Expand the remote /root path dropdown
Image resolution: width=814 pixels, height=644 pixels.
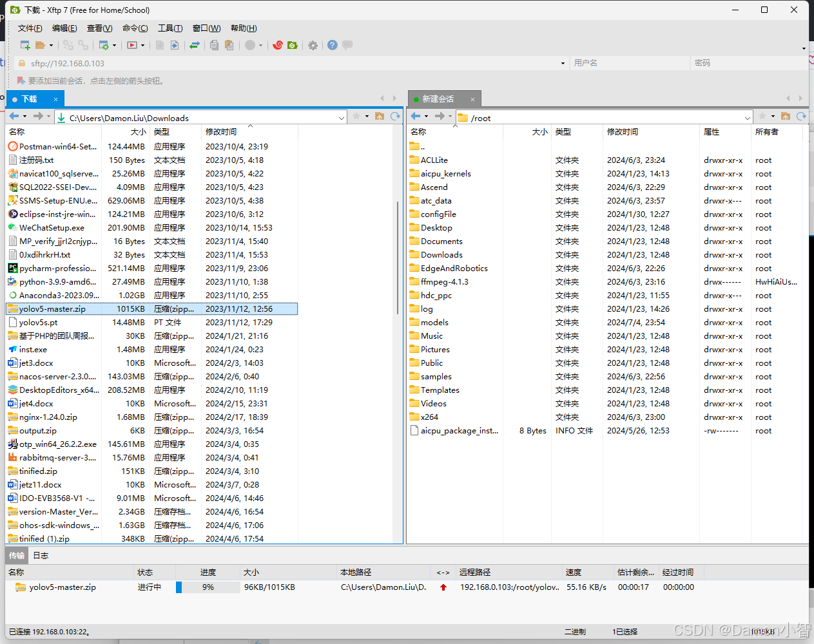pyautogui.click(x=748, y=118)
